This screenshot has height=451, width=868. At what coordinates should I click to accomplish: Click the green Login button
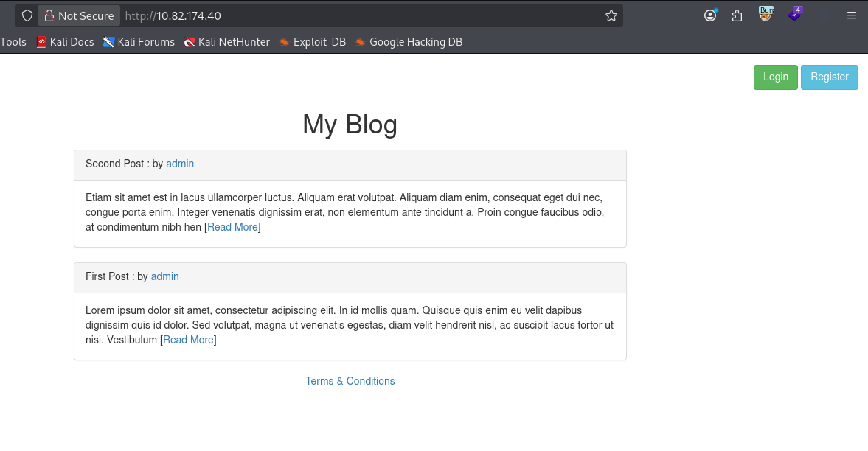point(776,77)
